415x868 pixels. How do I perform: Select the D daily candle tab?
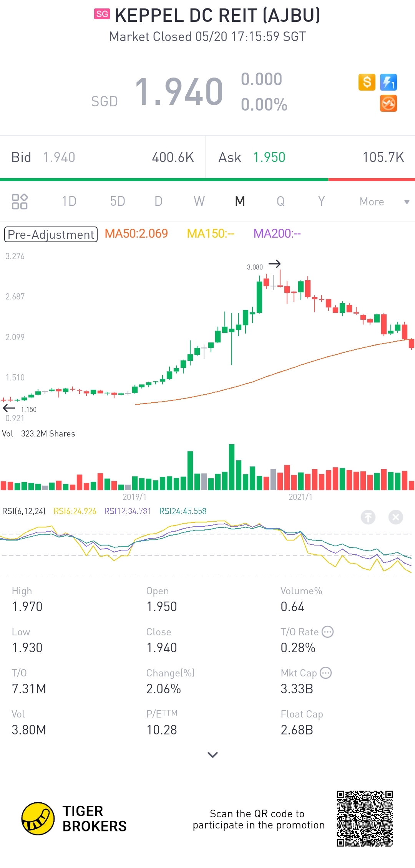click(158, 201)
